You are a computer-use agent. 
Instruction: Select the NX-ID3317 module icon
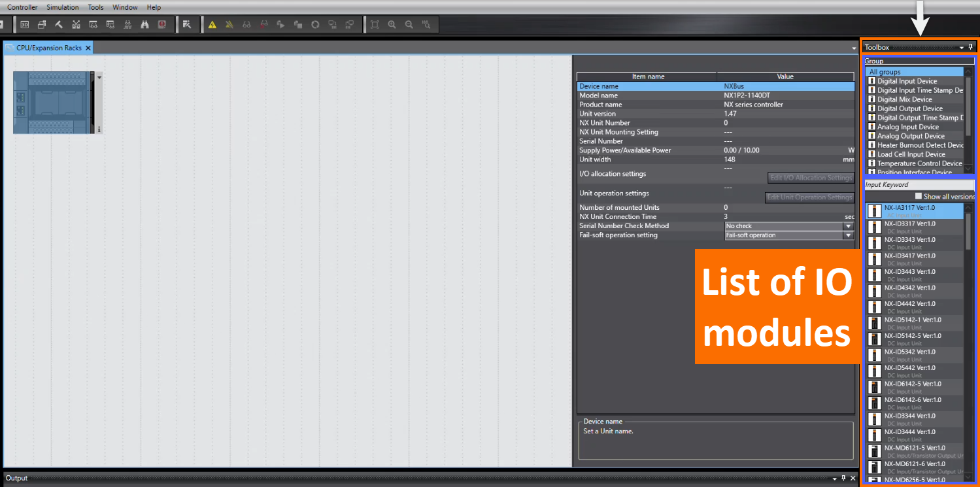[873, 227]
